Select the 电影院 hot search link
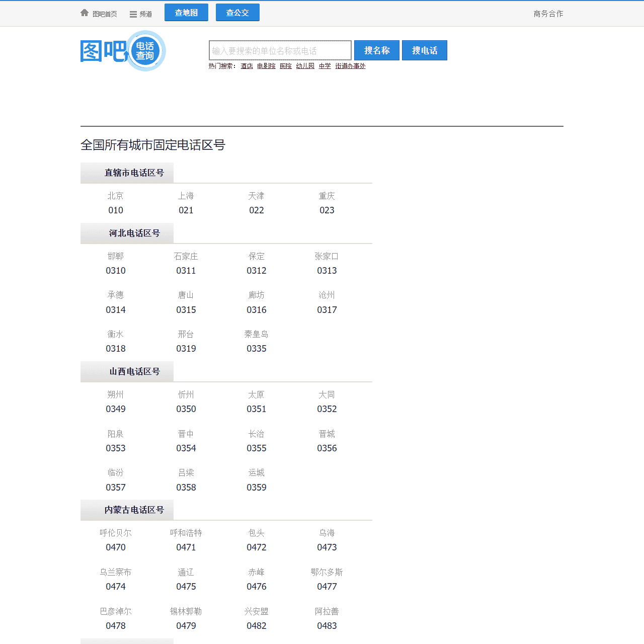Viewport: 644px width, 644px height. 266,66
